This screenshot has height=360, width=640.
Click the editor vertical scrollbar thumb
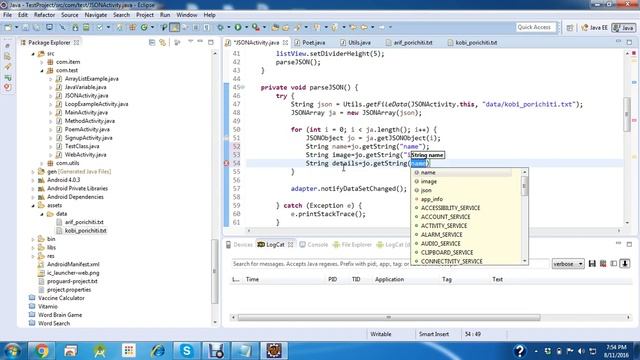coord(627,115)
